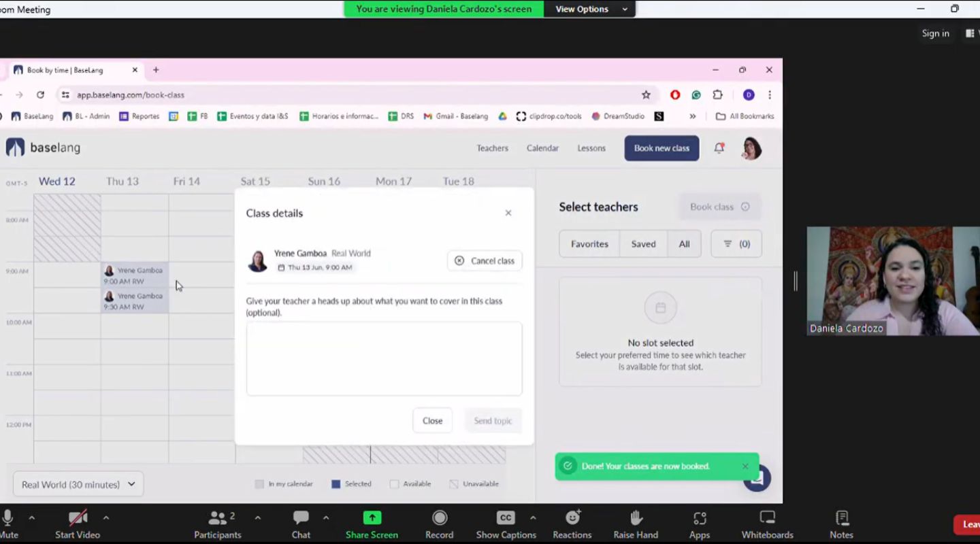This screenshot has height=544, width=980.
Task: Open Chrome three-dot menu
Action: pos(770,95)
